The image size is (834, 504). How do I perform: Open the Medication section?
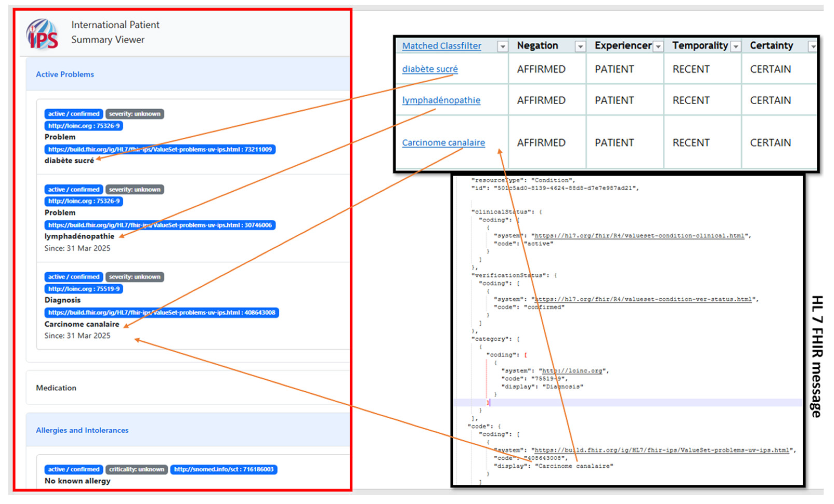[x=56, y=388]
